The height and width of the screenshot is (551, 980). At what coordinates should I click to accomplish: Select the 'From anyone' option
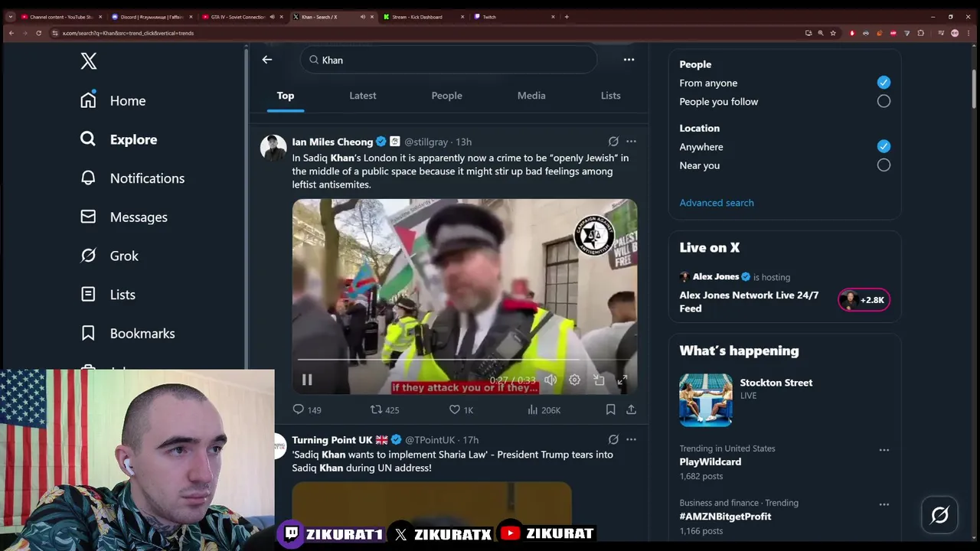884,83
